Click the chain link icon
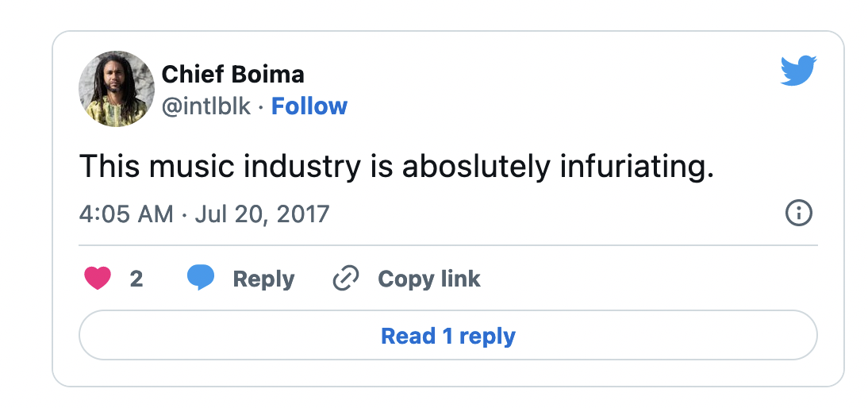This screenshot has height=408, width=868. (345, 279)
